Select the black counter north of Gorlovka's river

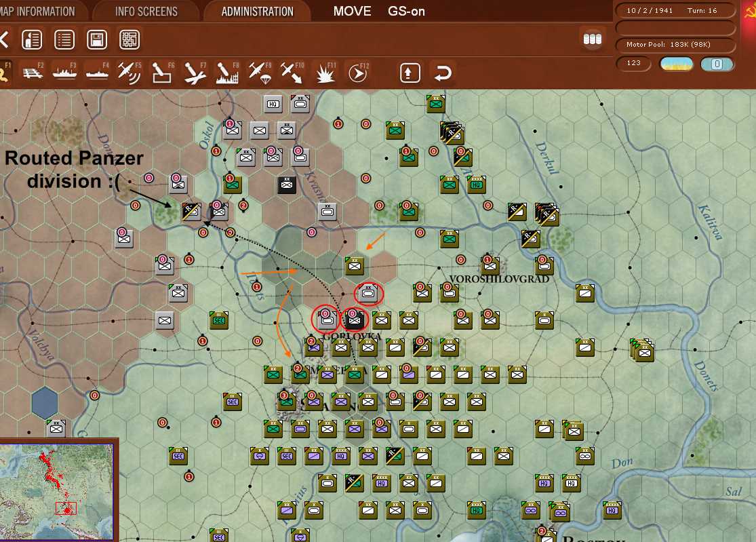click(287, 185)
